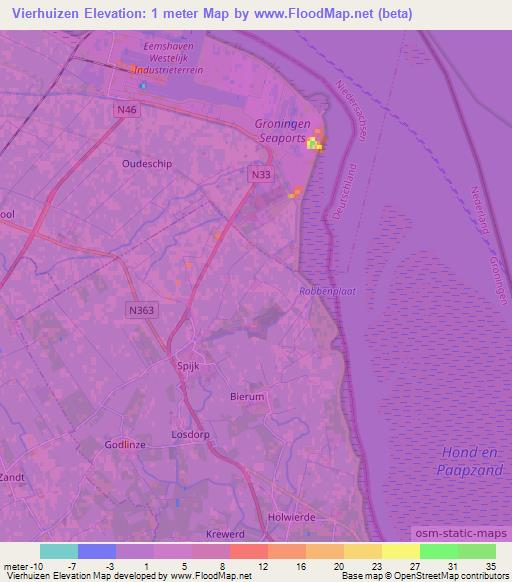
Task: Click the Groningen Seaports label
Action: [282, 131]
